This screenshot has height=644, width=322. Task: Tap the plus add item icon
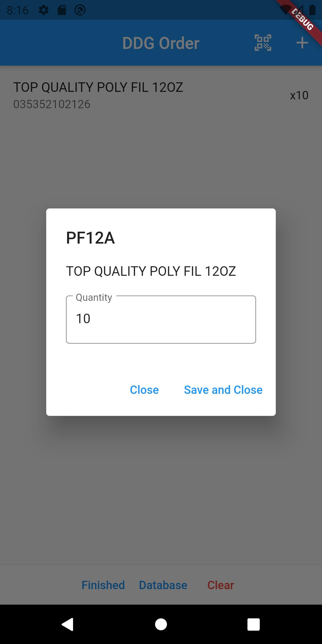[x=302, y=43]
